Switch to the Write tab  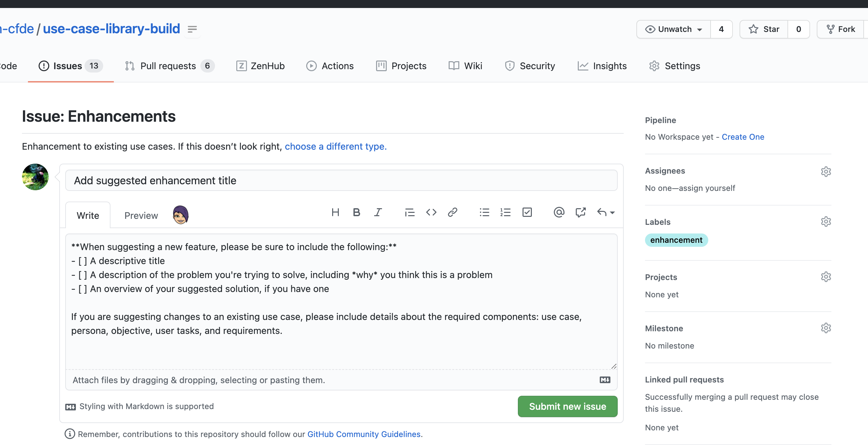point(88,215)
